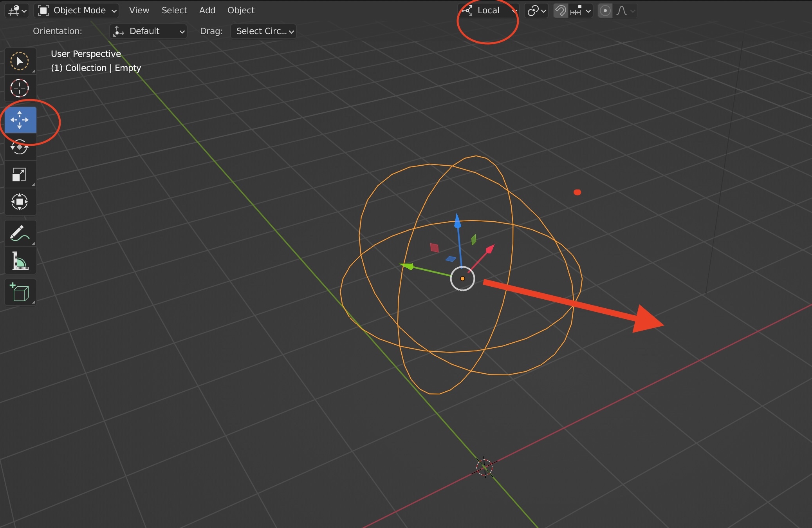Open the Drag Select Circle dropdown
This screenshot has height=528, width=812.
coord(263,31)
